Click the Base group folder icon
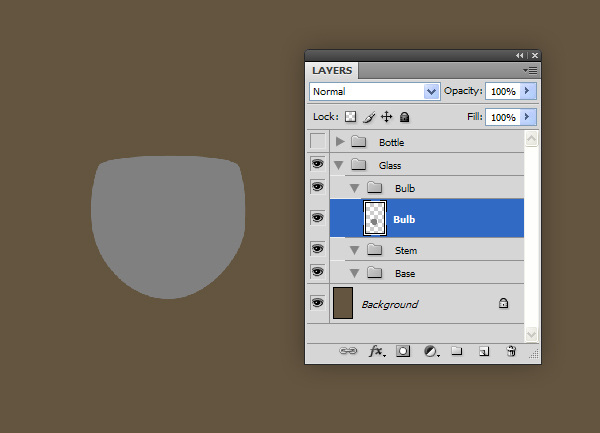Screen dimensions: 600x433 pyautogui.click(x=375, y=273)
